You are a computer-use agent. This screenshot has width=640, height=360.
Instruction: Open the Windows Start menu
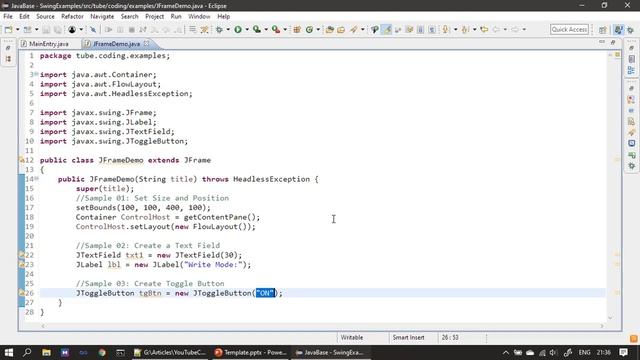point(9,352)
